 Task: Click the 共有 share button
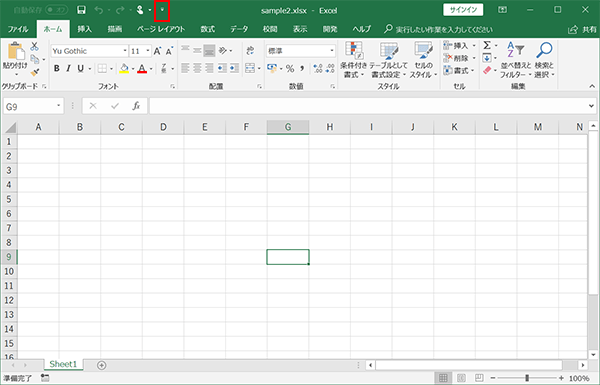(582, 29)
